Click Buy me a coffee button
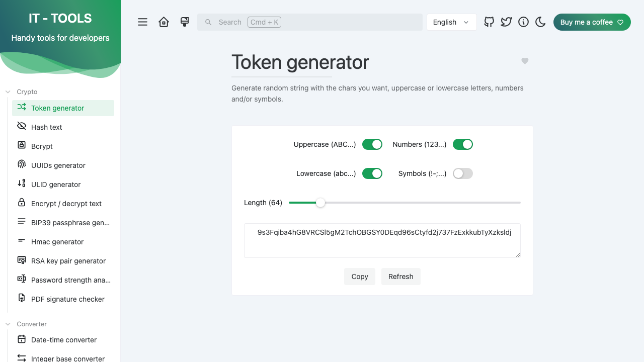The image size is (644, 362). (592, 22)
